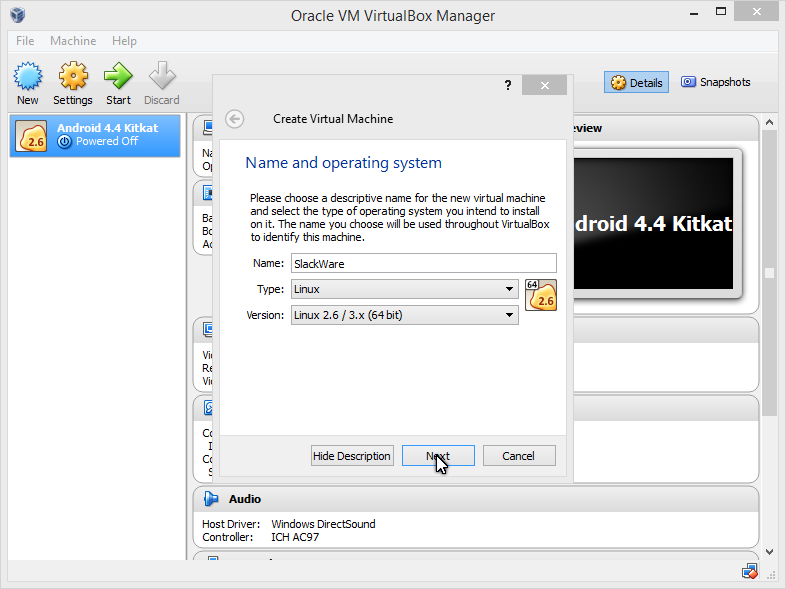Screen dimensions: 786x589
Task: Click the Android 4.4 Kitkat preview thumbnail
Action: point(653,224)
